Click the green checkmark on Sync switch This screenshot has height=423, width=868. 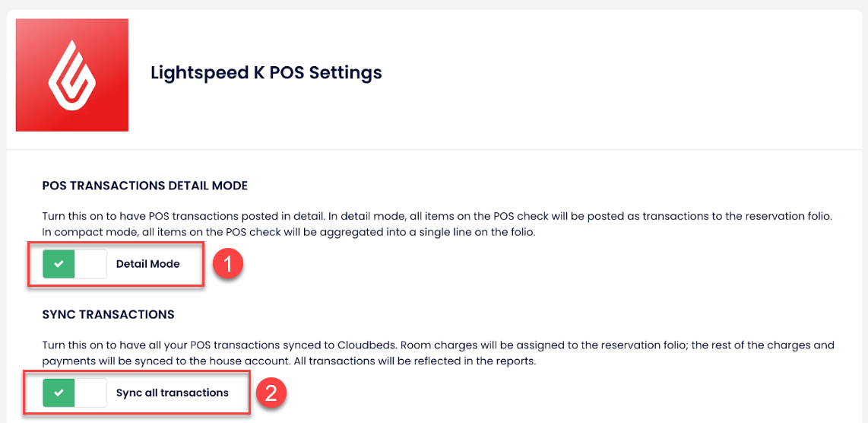[x=59, y=393]
